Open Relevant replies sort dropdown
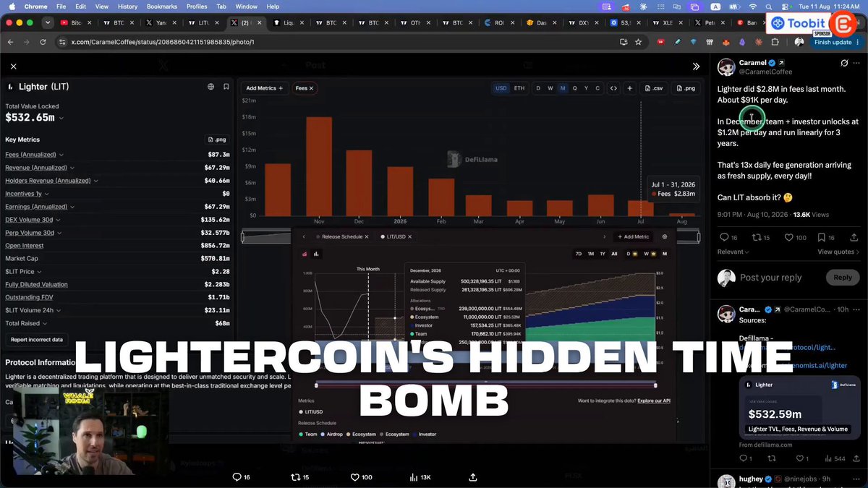 coord(733,252)
